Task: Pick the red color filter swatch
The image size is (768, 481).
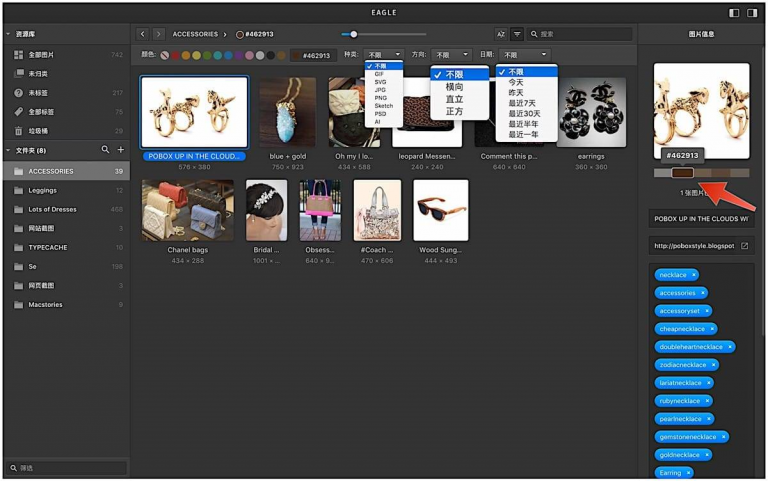Action: coord(175,55)
